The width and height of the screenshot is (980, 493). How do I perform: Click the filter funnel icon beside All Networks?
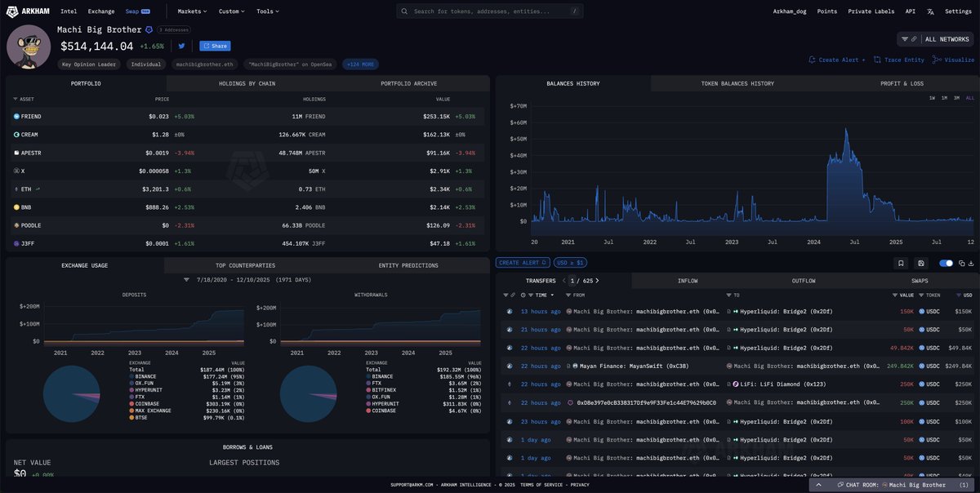point(904,38)
